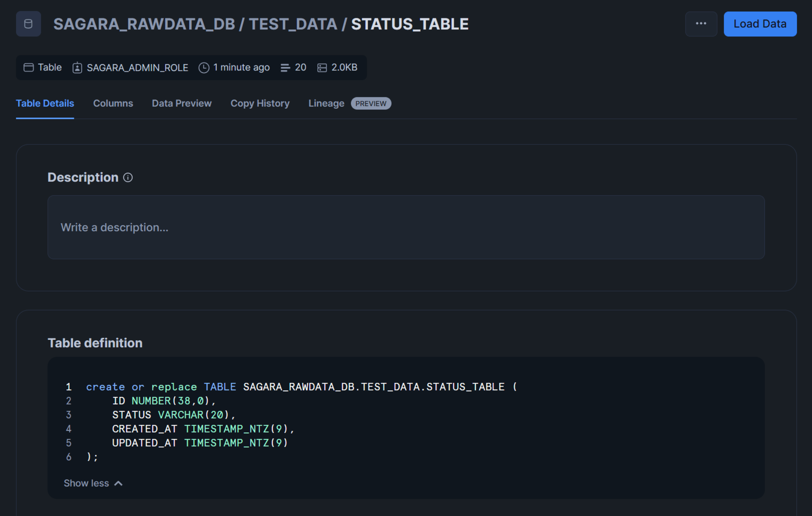Image resolution: width=812 pixels, height=516 pixels.
Task: Click the 'create or replace TABLE' code line
Action: coord(302,387)
